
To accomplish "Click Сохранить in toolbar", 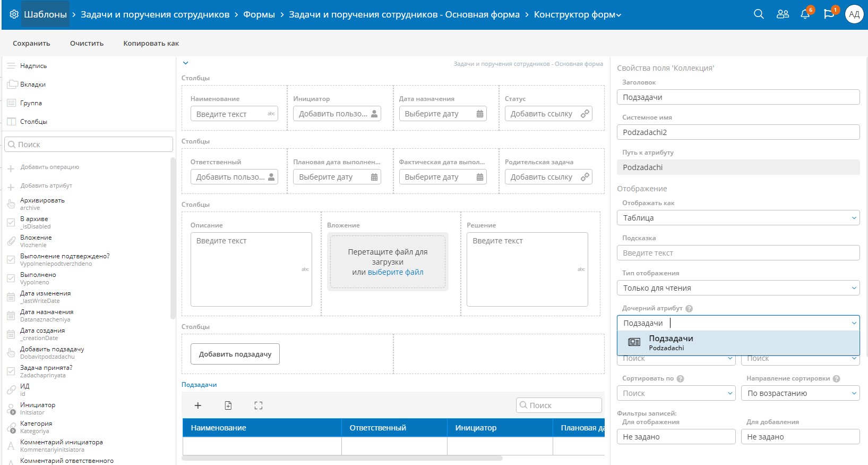I will pos(31,44).
